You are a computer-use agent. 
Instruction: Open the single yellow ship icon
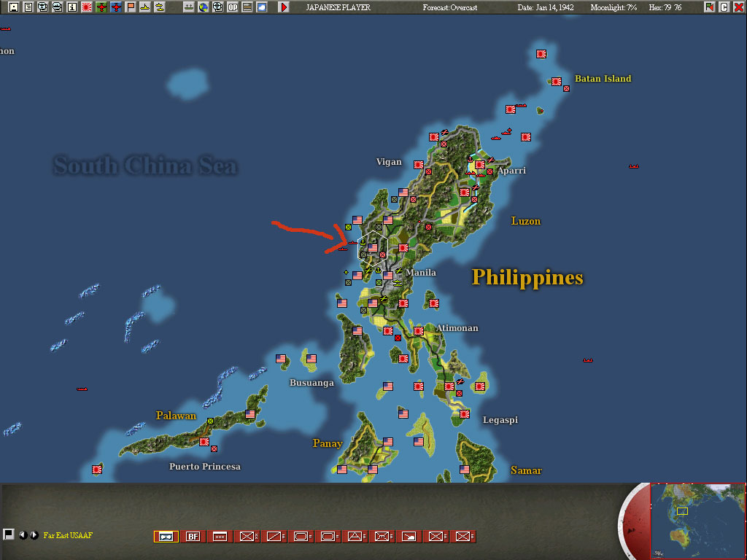145,7
